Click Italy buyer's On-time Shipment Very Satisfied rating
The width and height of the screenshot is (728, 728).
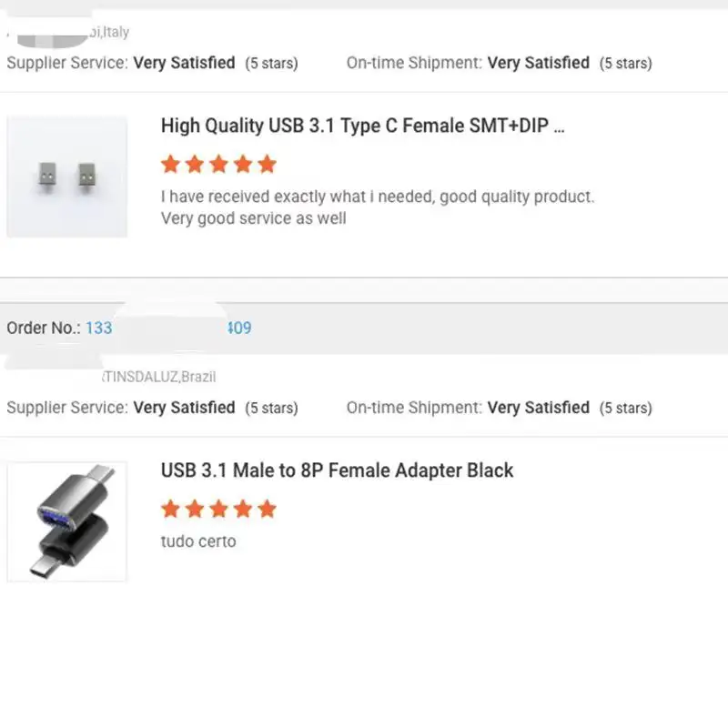click(538, 63)
